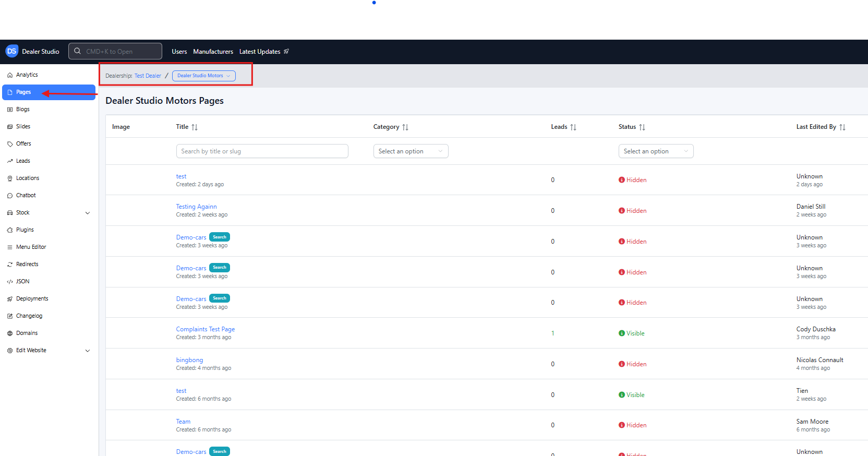Viewport: 868px width, 456px height.
Task: Click the Search by title or slug field
Action: (x=262, y=151)
